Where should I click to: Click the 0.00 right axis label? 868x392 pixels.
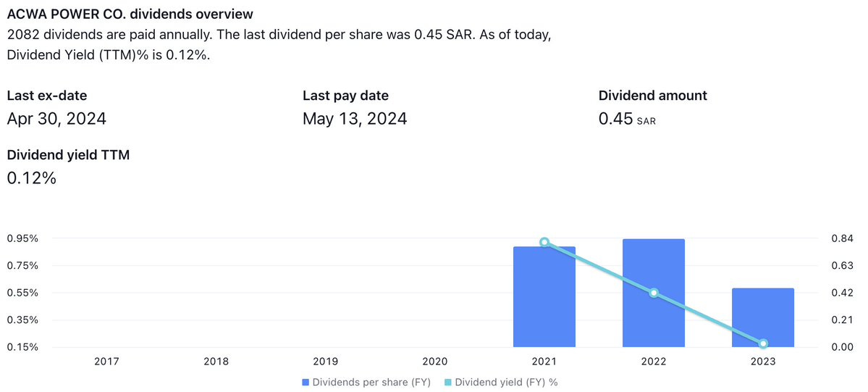tap(843, 347)
